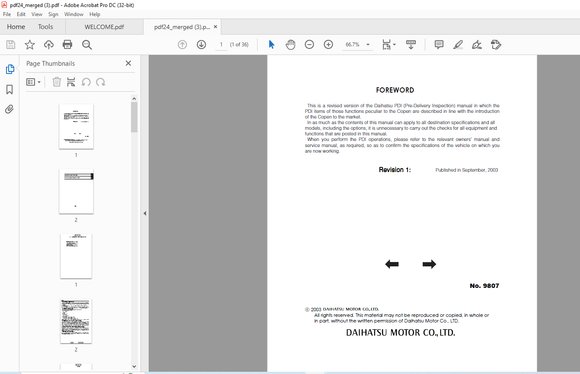580x374 pixels.
Task: Open the Edit menu
Action: coord(21,14)
